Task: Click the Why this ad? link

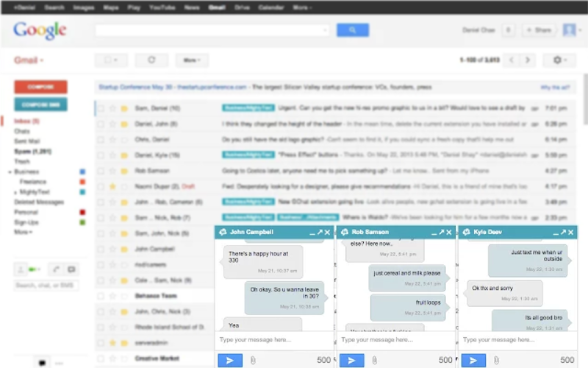Action: 555,88
